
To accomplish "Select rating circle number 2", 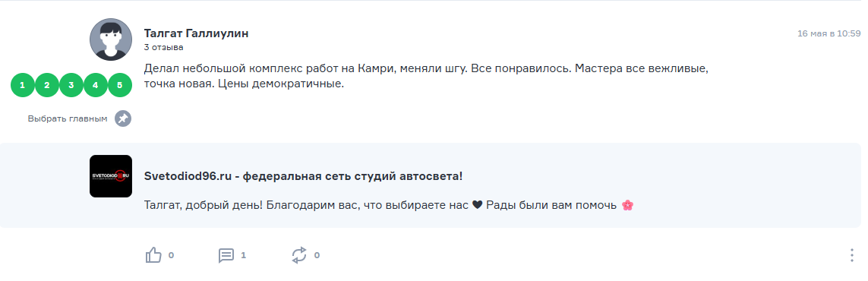I will click(47, 85).
